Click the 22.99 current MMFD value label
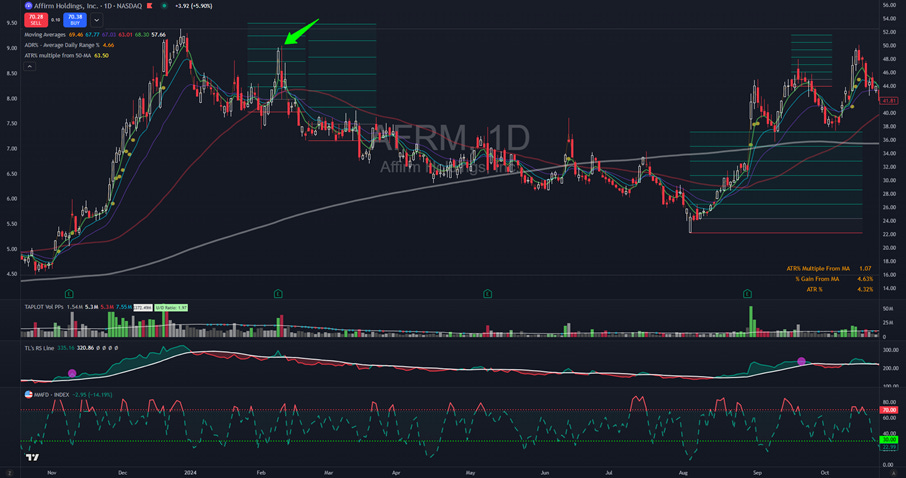Image resolution: width=906 pixels, height=478 pixels. [889, 447]
